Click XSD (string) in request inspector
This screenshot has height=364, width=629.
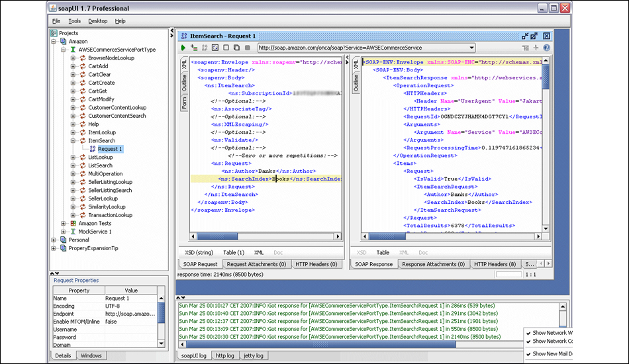coord(199,253)
